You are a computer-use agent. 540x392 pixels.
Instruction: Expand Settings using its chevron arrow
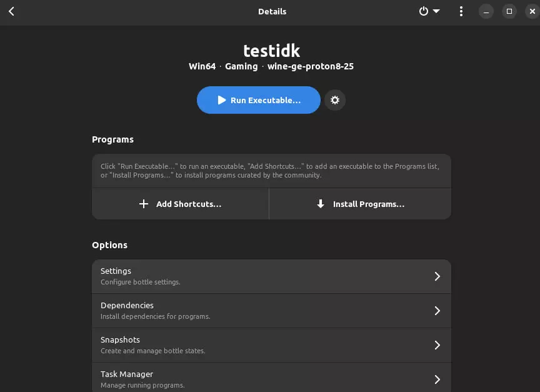[437, 276]
